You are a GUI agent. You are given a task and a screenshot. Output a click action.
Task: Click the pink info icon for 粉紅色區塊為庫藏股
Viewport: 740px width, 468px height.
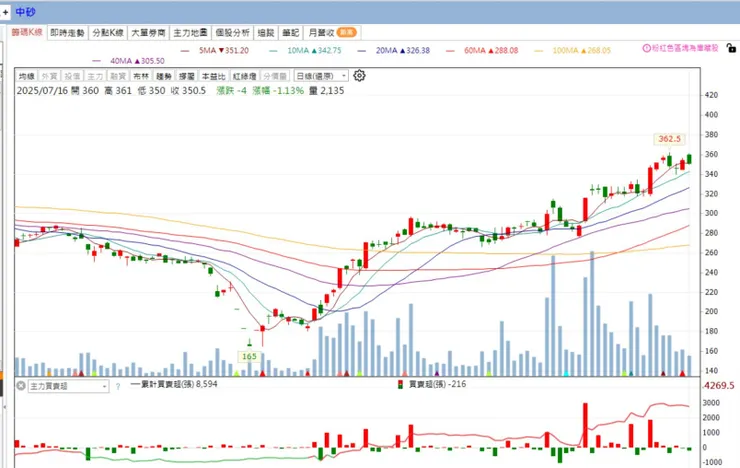click(x=647, y=48)
